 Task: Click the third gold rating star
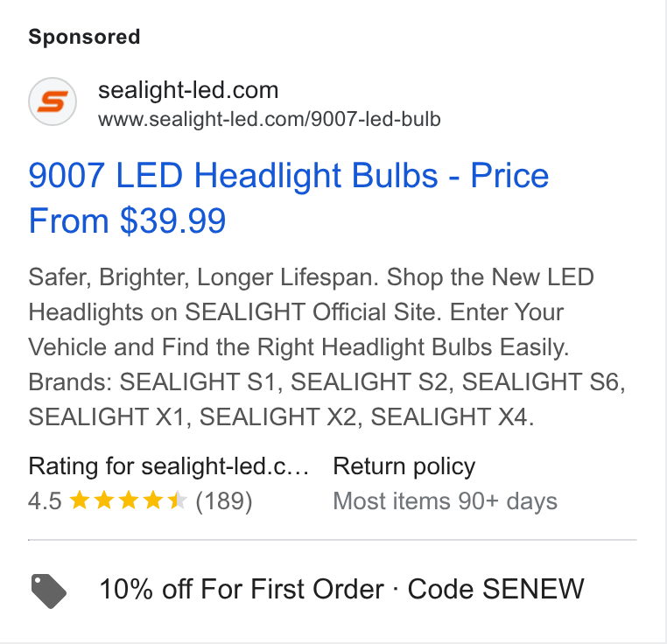click(128, 500)
